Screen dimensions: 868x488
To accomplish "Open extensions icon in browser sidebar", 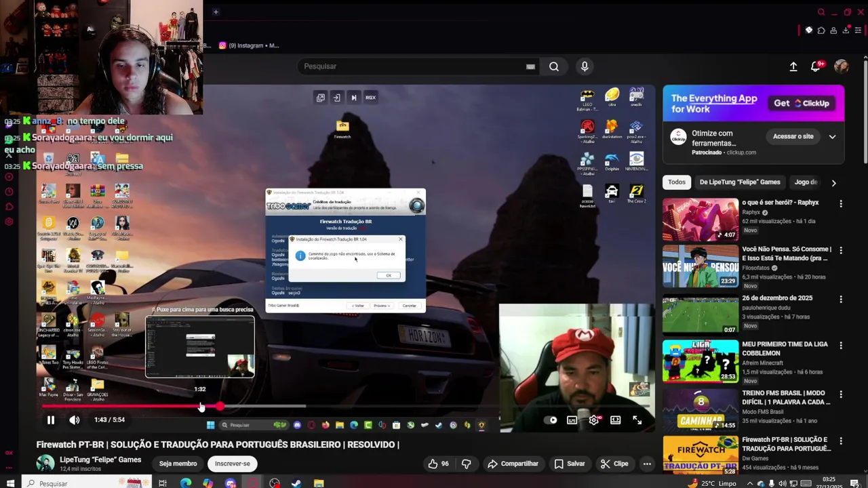I will coord(9,207).
